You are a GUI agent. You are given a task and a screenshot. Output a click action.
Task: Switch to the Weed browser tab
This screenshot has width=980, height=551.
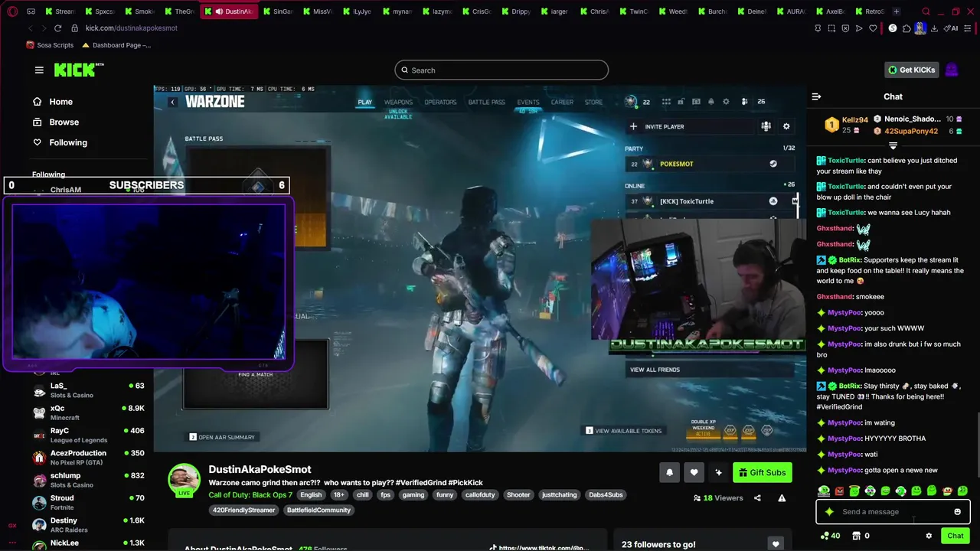tap(674, 11)
